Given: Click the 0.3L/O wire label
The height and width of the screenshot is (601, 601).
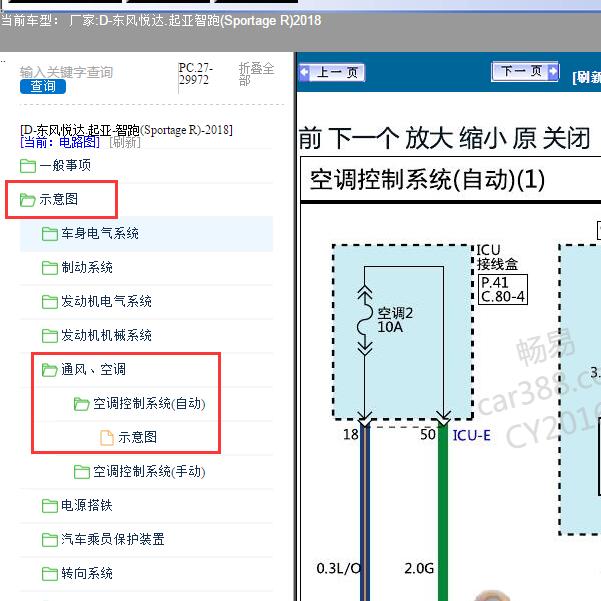Looking at the screenshot, I should (x=338, y=568).
